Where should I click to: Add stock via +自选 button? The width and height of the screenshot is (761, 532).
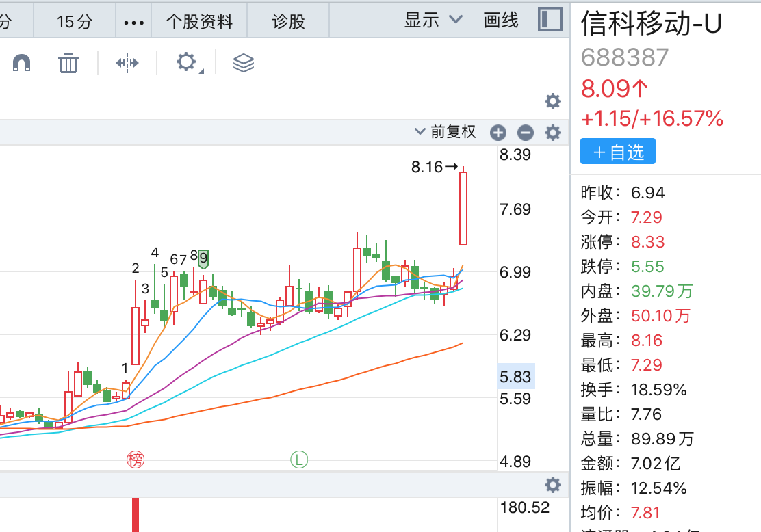(618, 151)
